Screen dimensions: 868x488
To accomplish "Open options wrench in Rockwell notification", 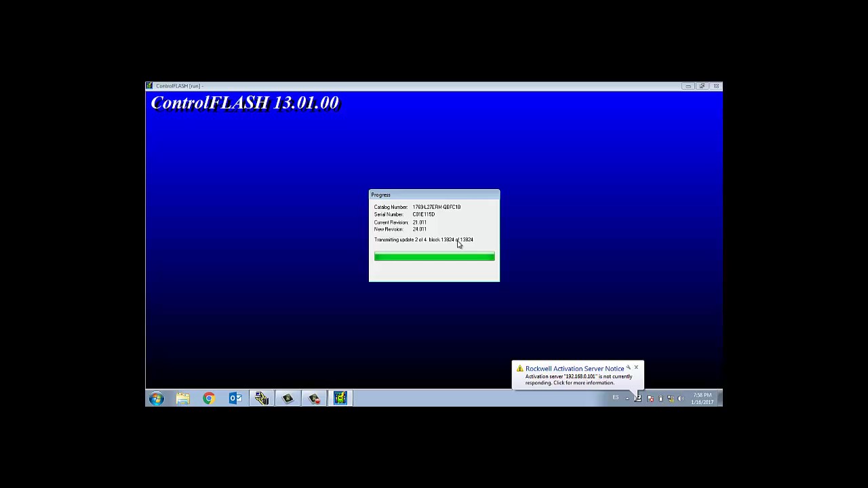I will 629,368.
